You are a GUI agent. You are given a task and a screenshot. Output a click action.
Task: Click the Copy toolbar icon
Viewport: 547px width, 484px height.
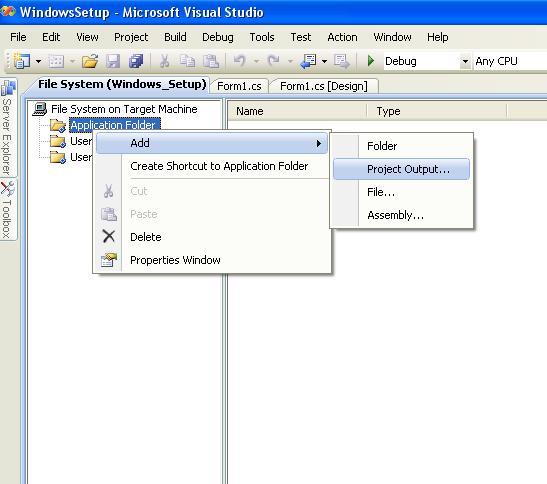tap(187, 61)
